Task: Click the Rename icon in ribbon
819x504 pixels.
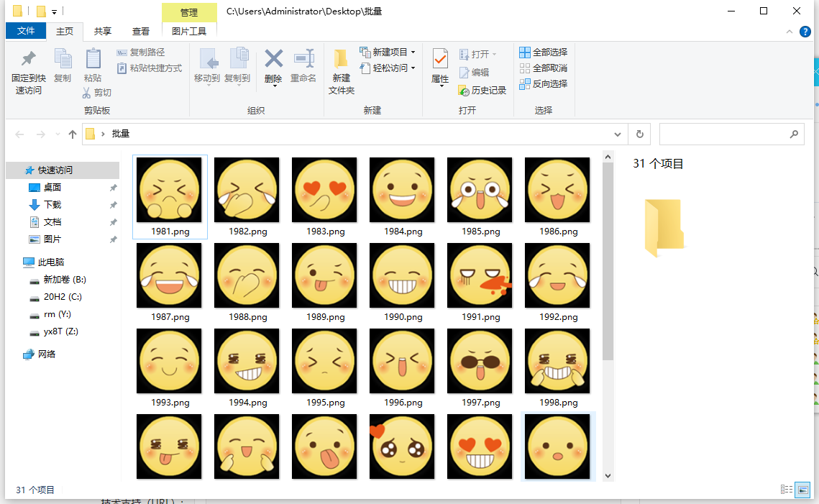Action: click(303, 60)
